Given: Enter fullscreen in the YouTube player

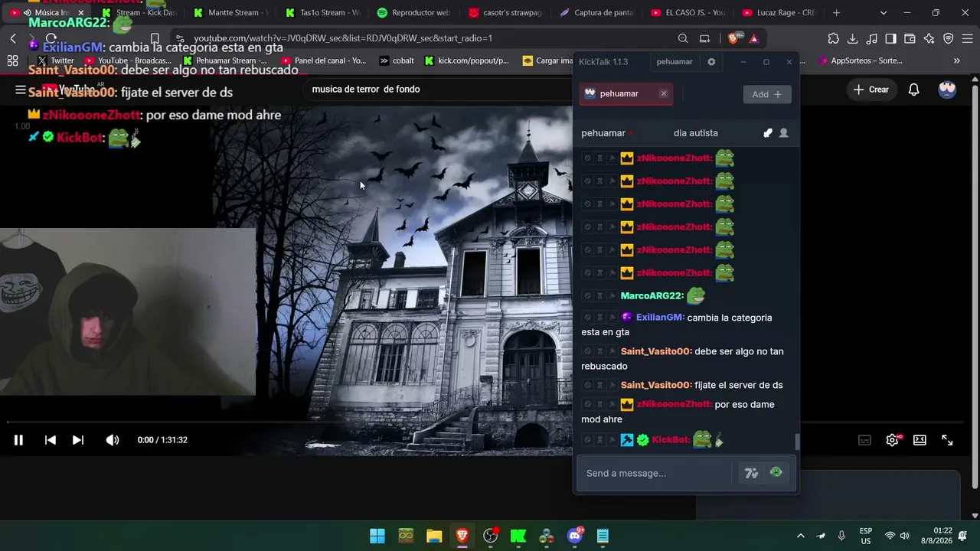Looking at the screenshot, I should pyautogui.click(x=947, y=440).
